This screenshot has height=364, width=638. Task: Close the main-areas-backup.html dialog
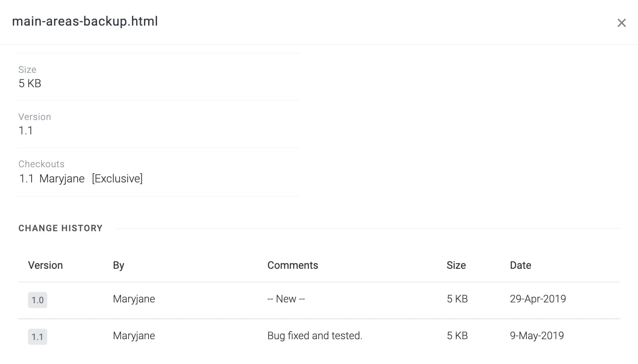tap(621, 23)
